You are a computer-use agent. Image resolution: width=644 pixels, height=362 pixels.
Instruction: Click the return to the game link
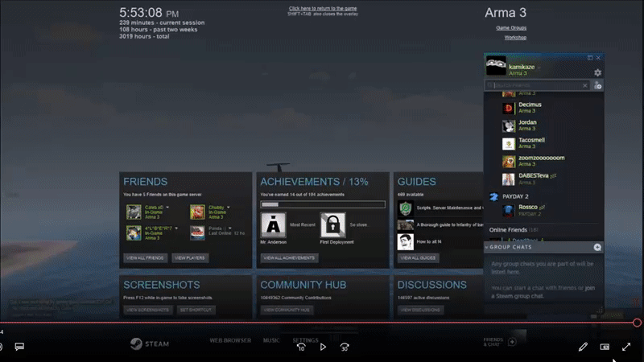click(x=323, y=8)
